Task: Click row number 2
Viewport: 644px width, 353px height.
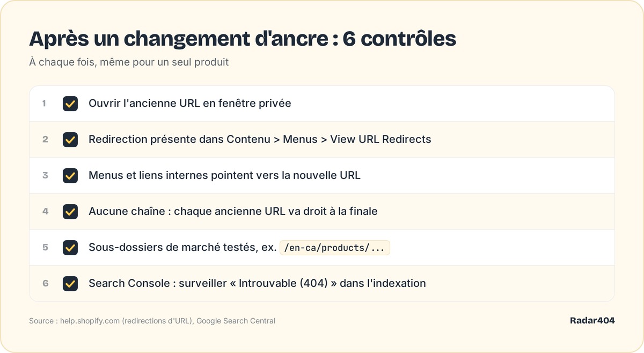Action: click(x=45, y=139)
